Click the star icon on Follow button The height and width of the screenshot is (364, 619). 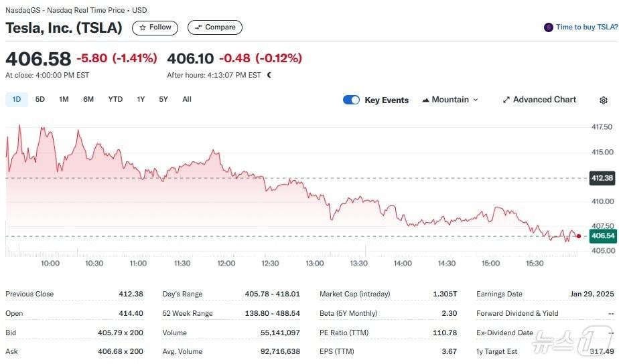[142, 27]
